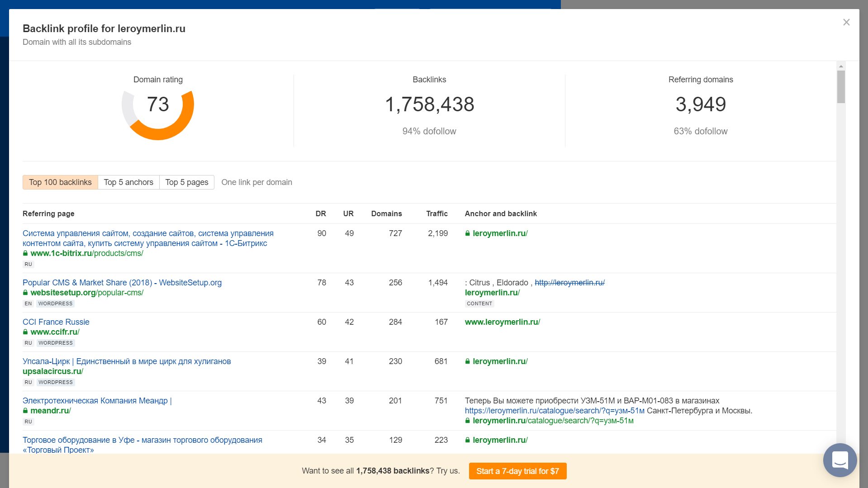Select the Top 100 backlinks tab
Viewport: 868px width, 488px height.
click(x=60, y=182)
